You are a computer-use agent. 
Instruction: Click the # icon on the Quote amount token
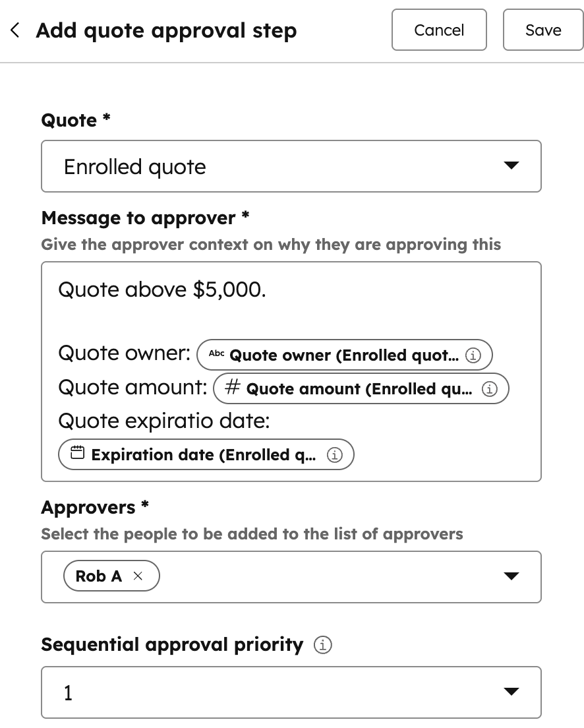coord(231,388)
